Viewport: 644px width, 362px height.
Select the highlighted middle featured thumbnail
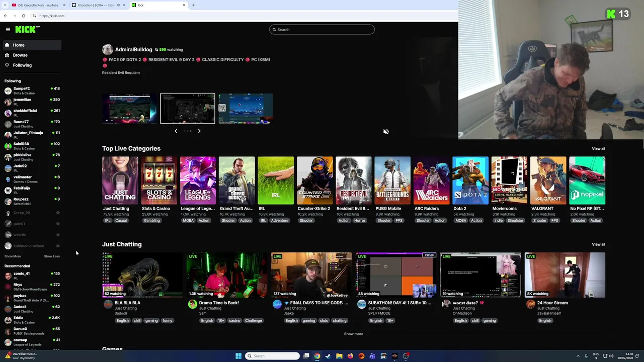click(x=188, y=109)
